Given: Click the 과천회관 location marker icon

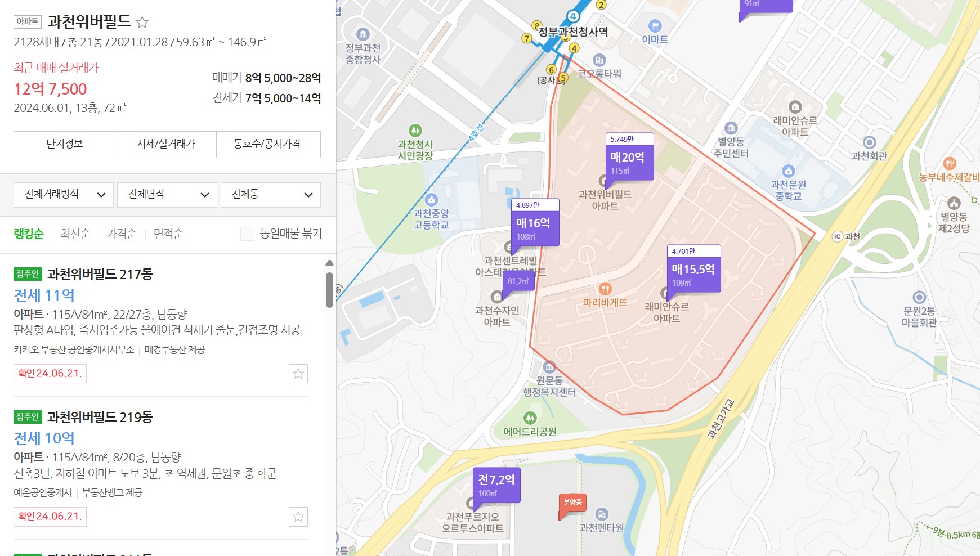Looking at the screenshot, I should pyautogui.click(x=869, y=142).
